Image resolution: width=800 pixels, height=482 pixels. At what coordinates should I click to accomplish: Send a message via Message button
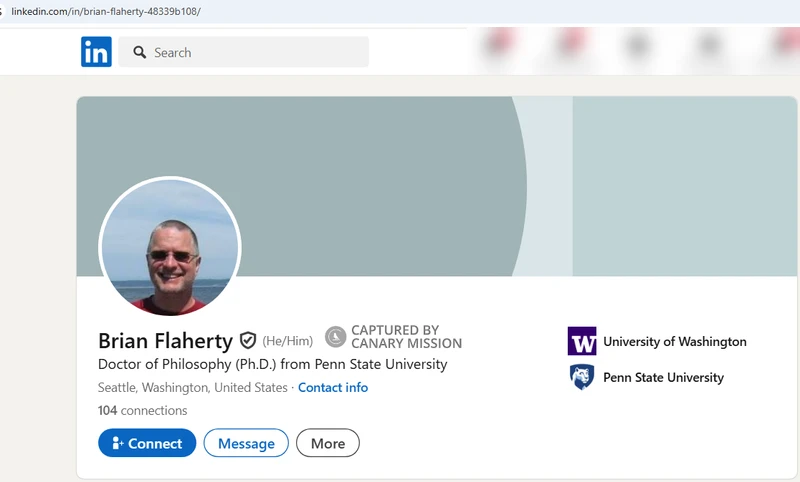246,443
